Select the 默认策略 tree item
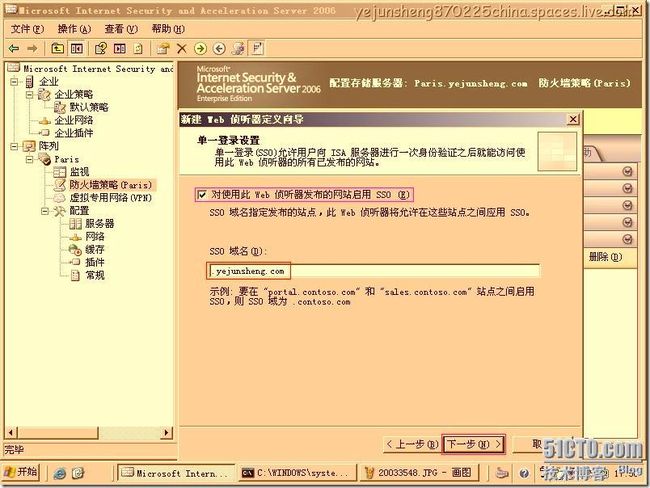The width and height of the screenshot is (650, 488). tap(89, 107)
